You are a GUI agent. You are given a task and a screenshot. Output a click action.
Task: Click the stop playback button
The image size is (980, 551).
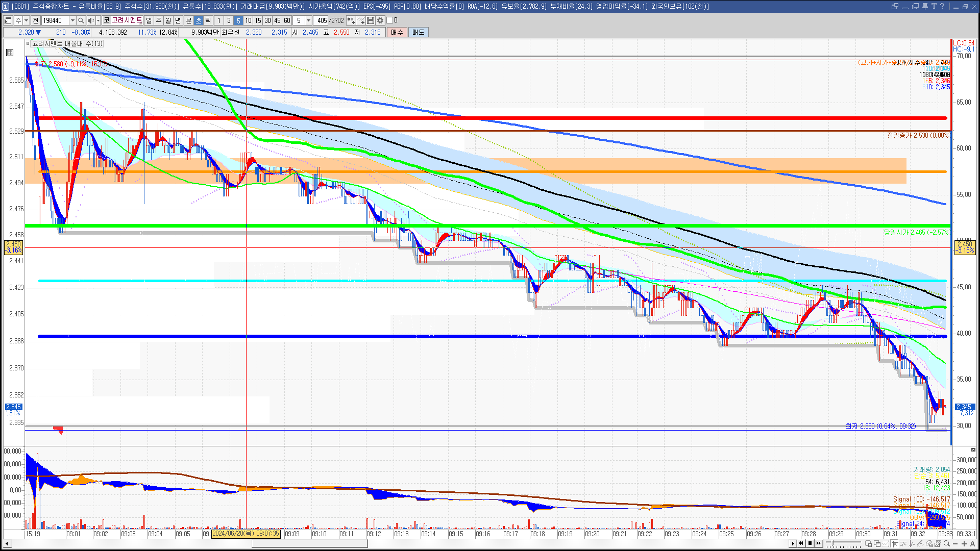810,543
